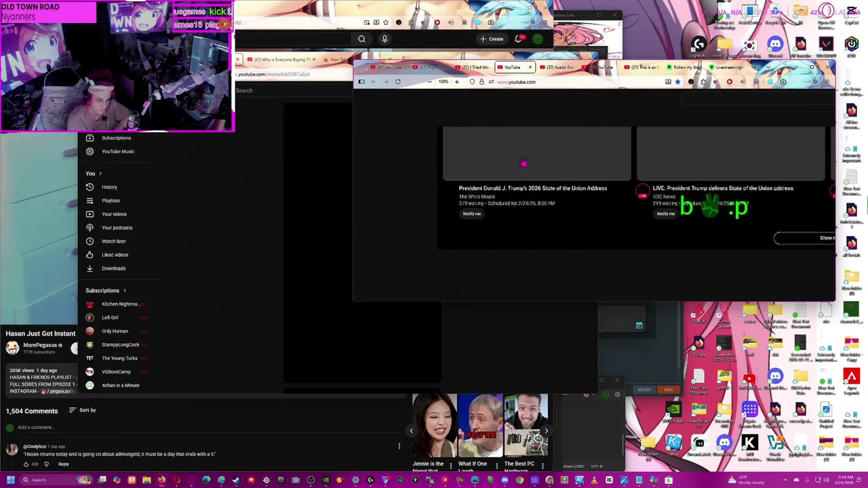Open Logitech G Hub desktop shortcut

(x=698, y=47)
